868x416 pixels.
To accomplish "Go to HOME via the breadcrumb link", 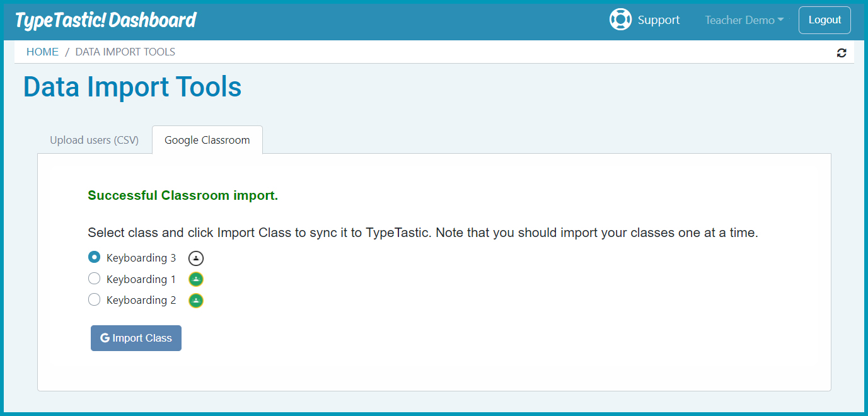I will [x=42, y=52].
